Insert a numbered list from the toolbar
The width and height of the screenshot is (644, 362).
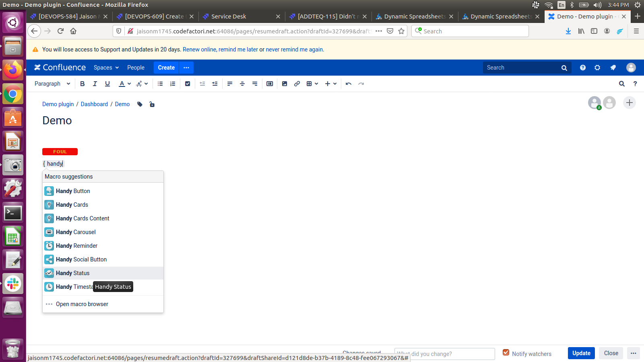173,84
